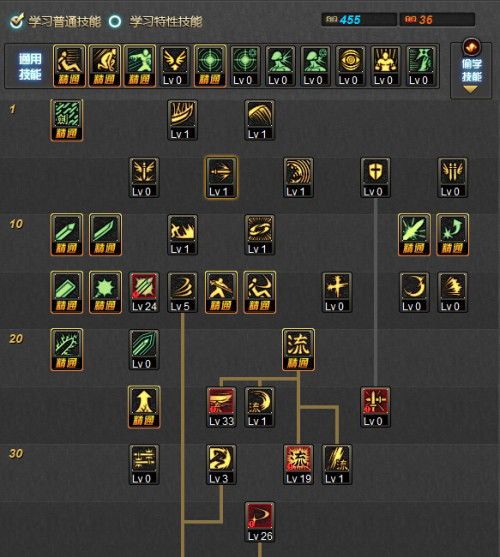
Task: Select the eye skill in 通用技能 row
Action: coord(350,66)
